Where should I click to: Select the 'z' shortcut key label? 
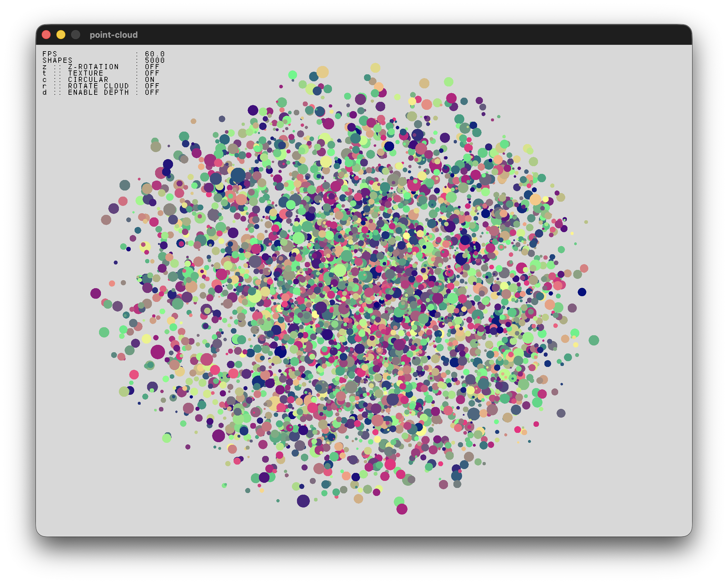point(44,67)
